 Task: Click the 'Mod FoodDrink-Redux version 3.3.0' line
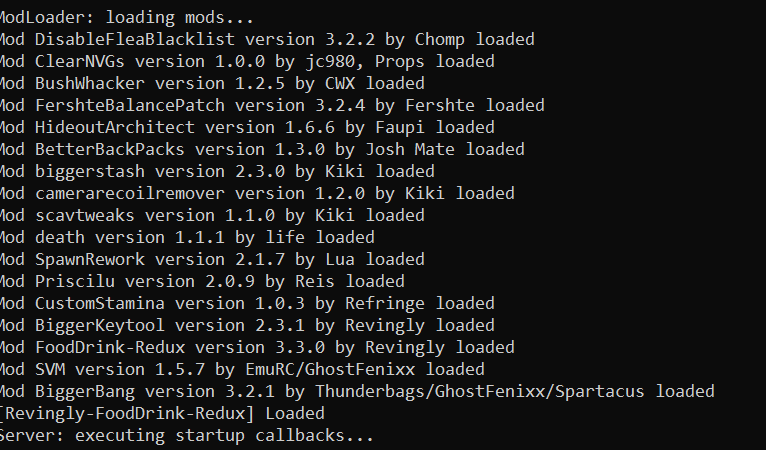(257, 347)
